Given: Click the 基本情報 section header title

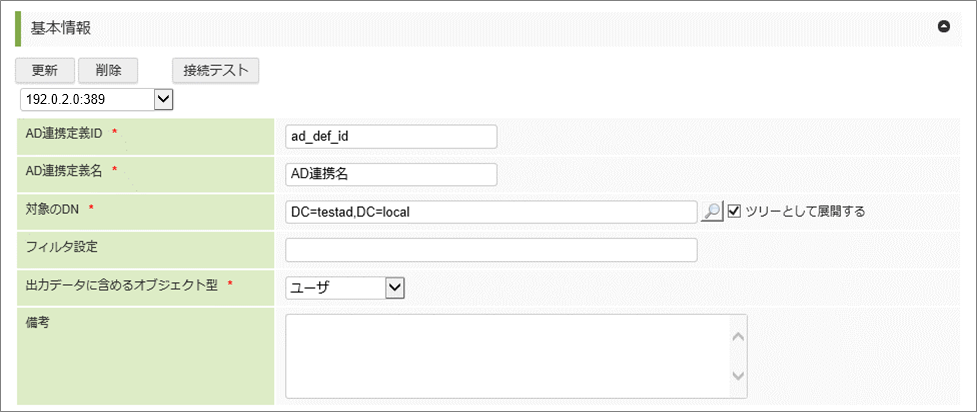Looking at the screenshot, I should click(x=61, y=27).
